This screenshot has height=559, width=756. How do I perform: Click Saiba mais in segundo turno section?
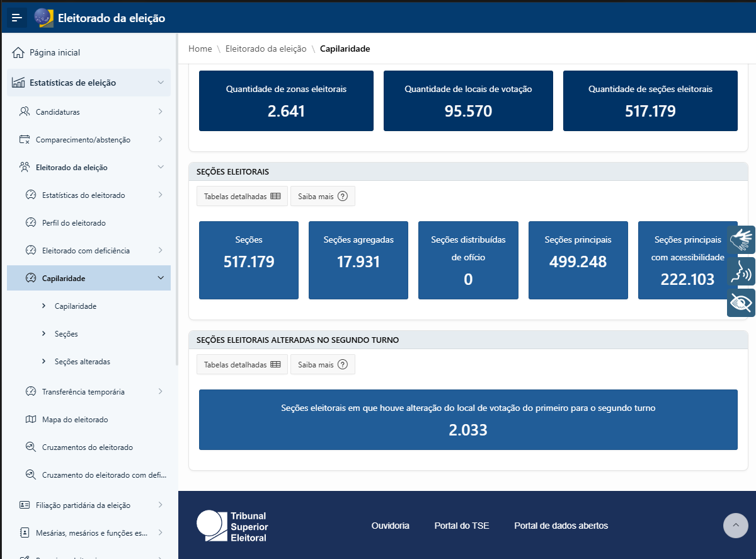tap(323, 364)
